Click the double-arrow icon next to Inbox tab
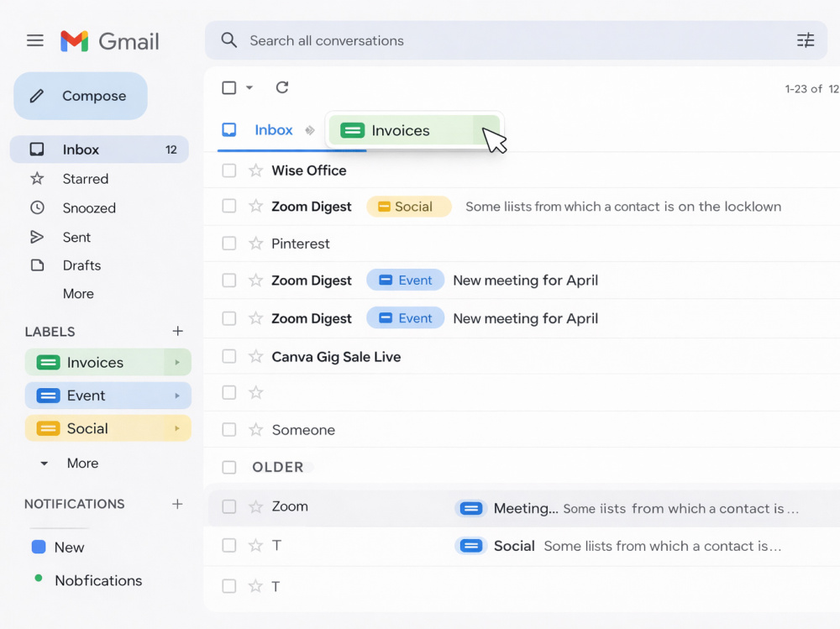The width and height of the screenshot is (840, 629). pos(310,130)
